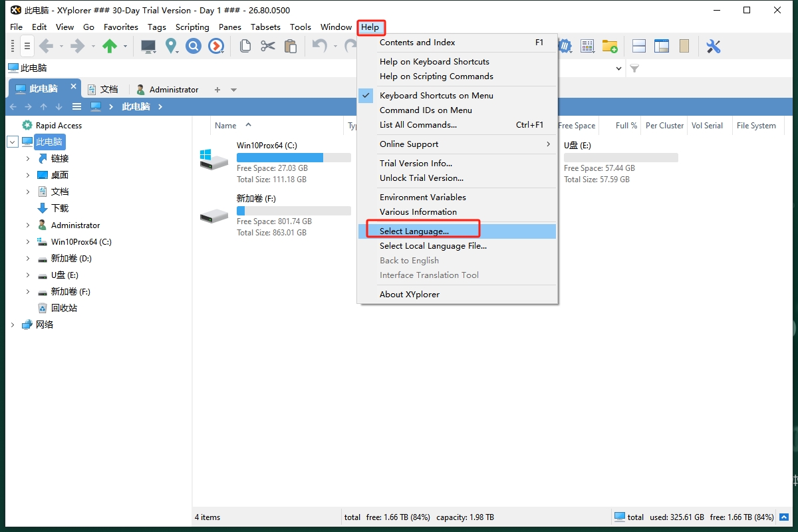Click the Copy icon in toolbar
The width and height of the screenshot is (798, 532).
(x=245, y=46)
